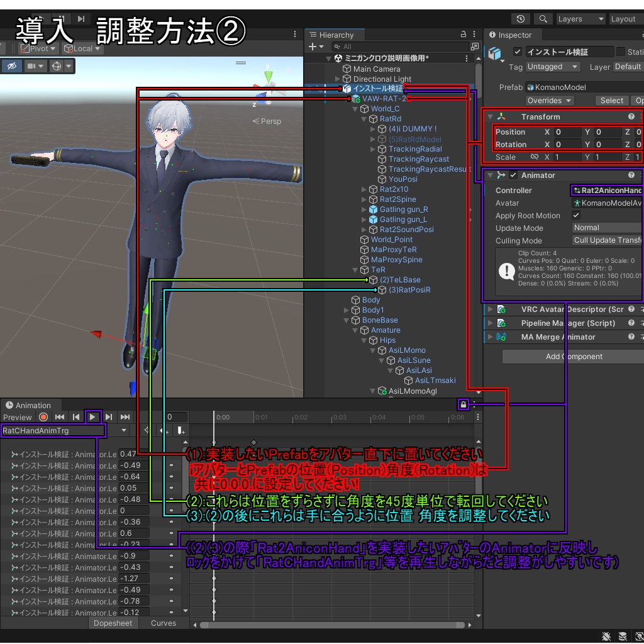The width and height of the screenshot is (644, 644).
Task: Go to the animation first keyframe
Action: coord(60,418)
